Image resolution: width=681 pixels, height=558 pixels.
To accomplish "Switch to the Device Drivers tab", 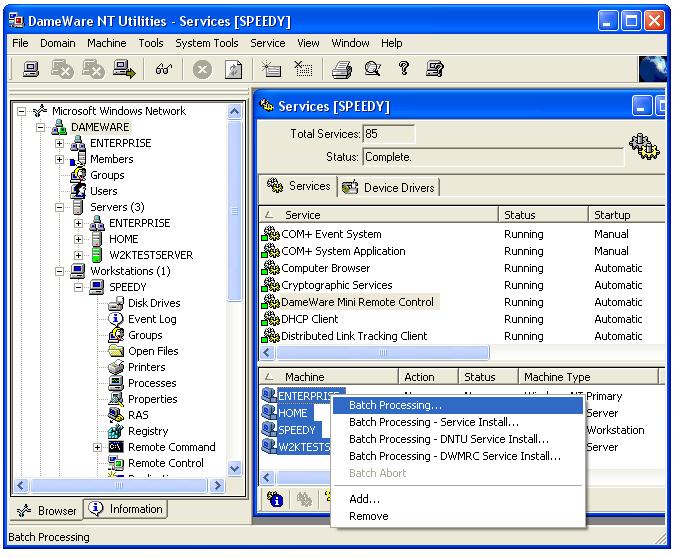I will (x=389, y=188).
